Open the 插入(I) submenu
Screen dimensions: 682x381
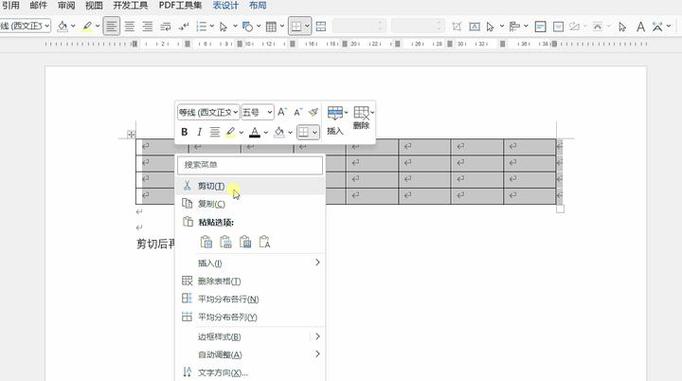[x=250, y=263]
